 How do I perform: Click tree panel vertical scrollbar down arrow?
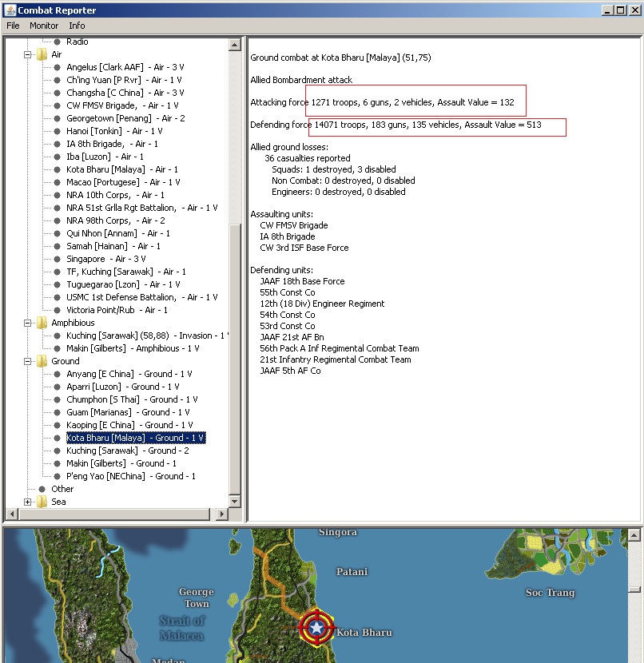235,501
